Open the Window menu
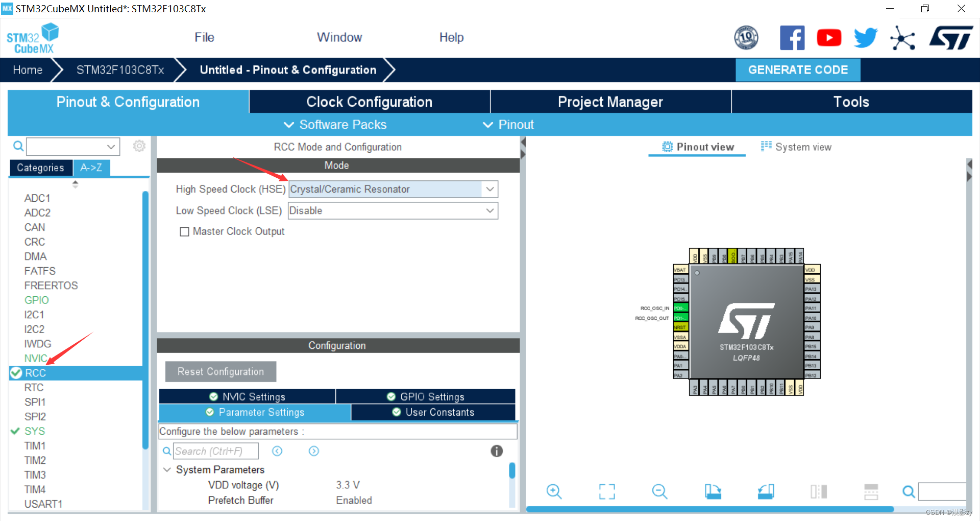 coord(339,37)
